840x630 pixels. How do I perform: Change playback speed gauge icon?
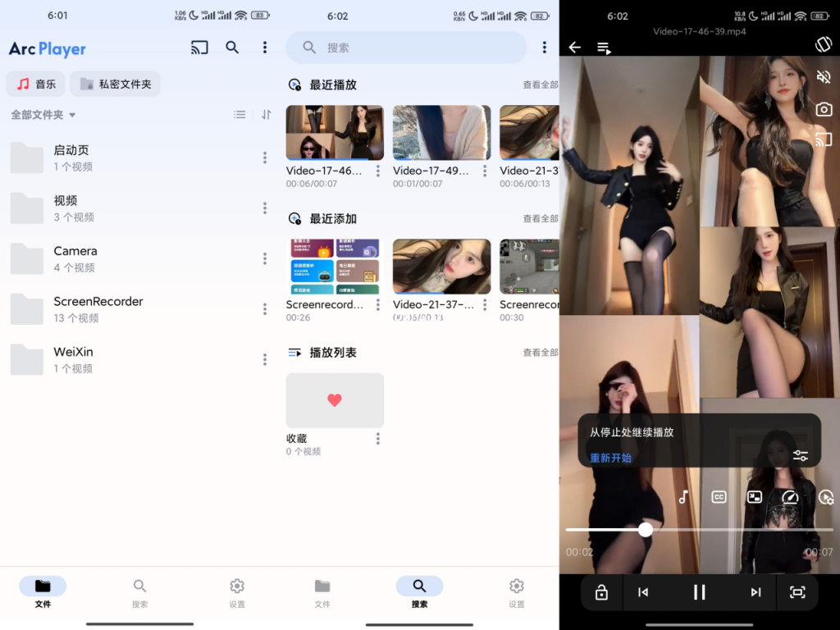790,497
